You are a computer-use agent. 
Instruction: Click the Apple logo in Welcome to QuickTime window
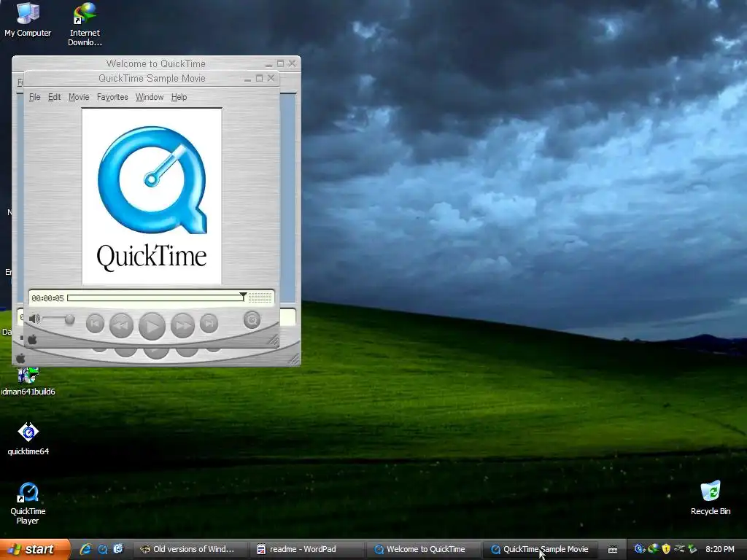point(20,359)
